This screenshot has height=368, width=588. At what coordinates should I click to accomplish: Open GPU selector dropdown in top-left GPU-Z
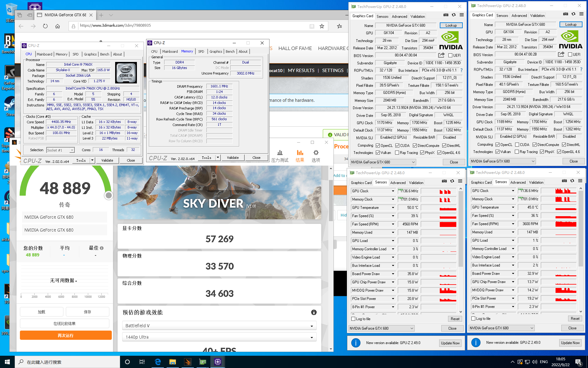(383, 162)
